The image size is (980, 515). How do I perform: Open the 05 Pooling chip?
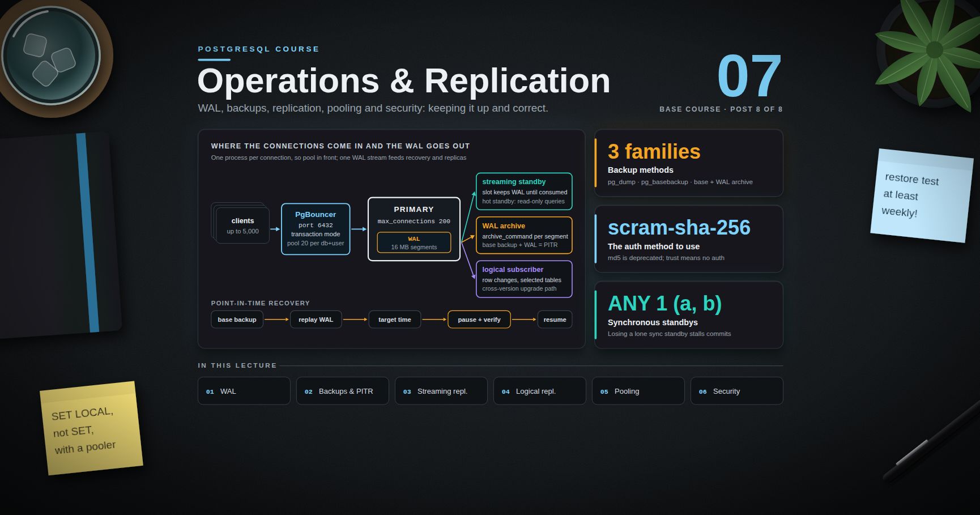point(638,391)
